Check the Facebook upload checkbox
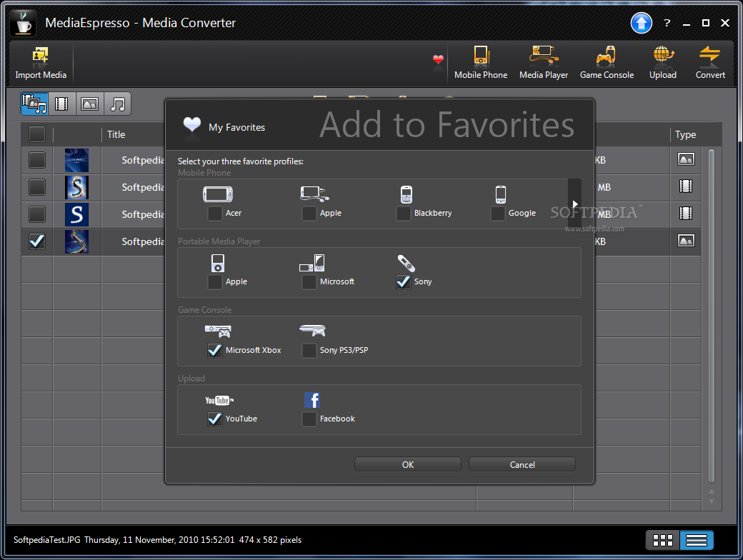The width and height of the screenshot is (743, 560). click(x=309, y=419)
